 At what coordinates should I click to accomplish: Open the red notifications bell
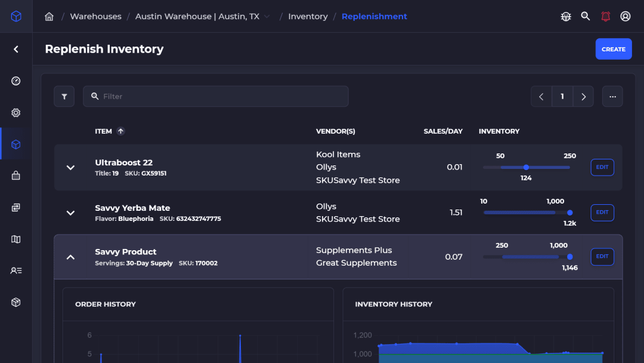(x=605, y=17)
